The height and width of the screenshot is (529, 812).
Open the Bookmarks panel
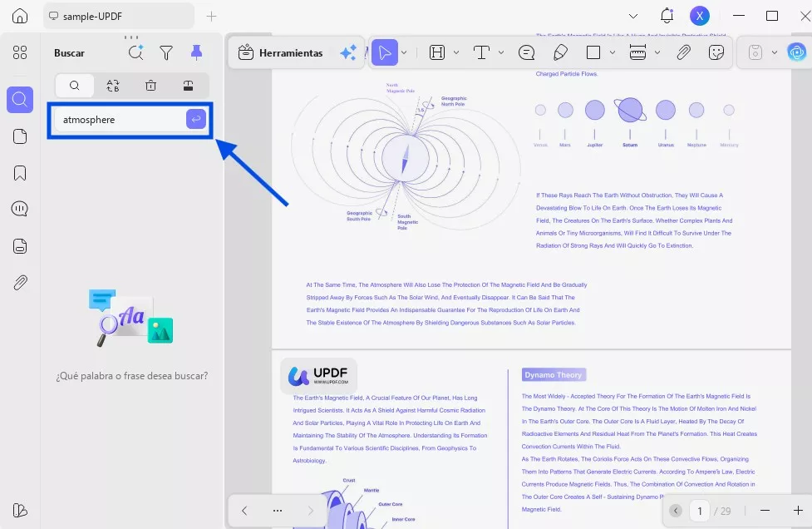(20, 173)
